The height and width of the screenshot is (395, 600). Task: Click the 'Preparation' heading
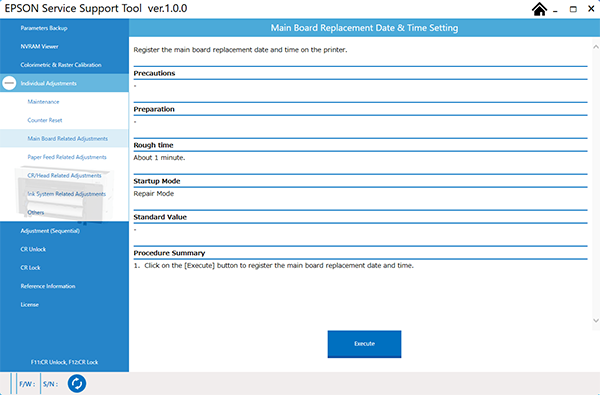[154, 109]
